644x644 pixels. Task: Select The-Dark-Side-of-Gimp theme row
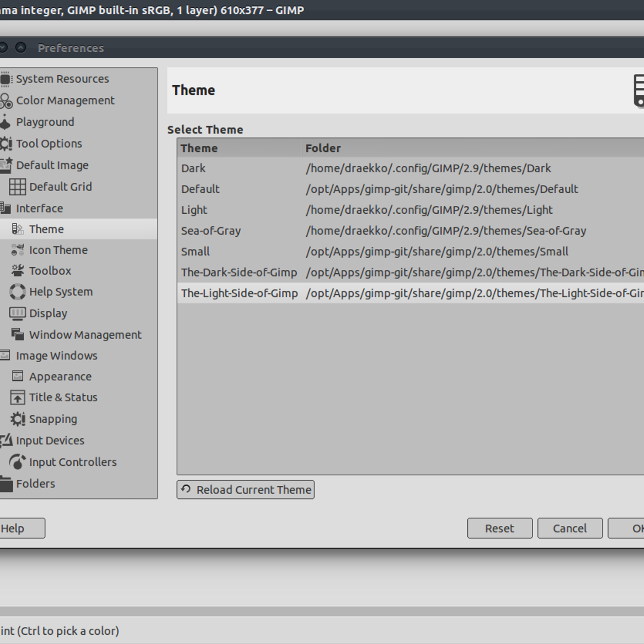point(411,273)
